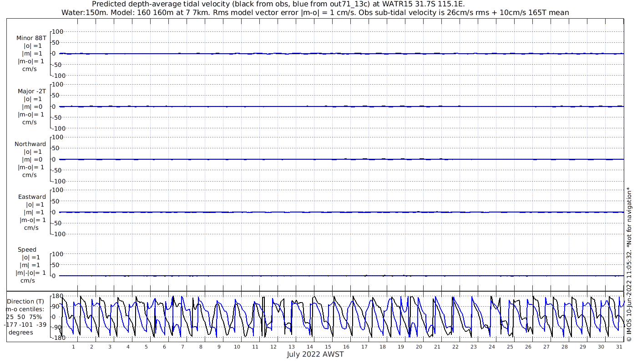637x364 pixels.
Task: Click the 'cm/s' unit under Speed
Action: pos(27,281)
